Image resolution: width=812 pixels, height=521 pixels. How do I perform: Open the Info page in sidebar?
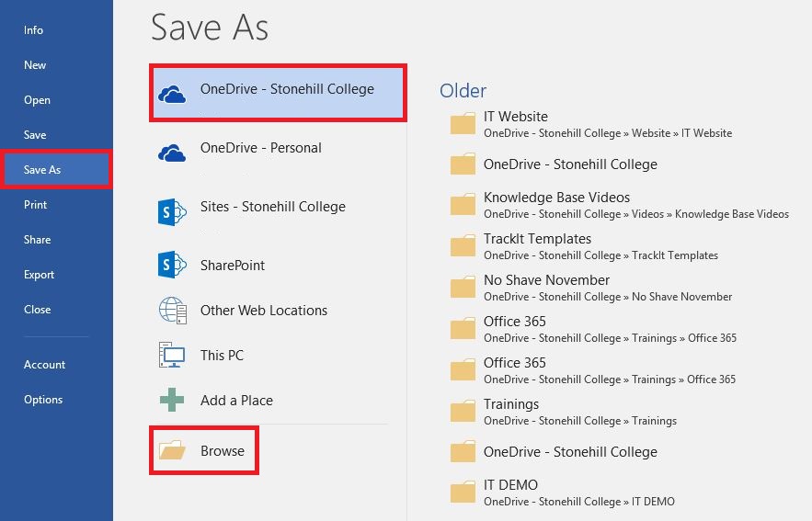[33, 30]
